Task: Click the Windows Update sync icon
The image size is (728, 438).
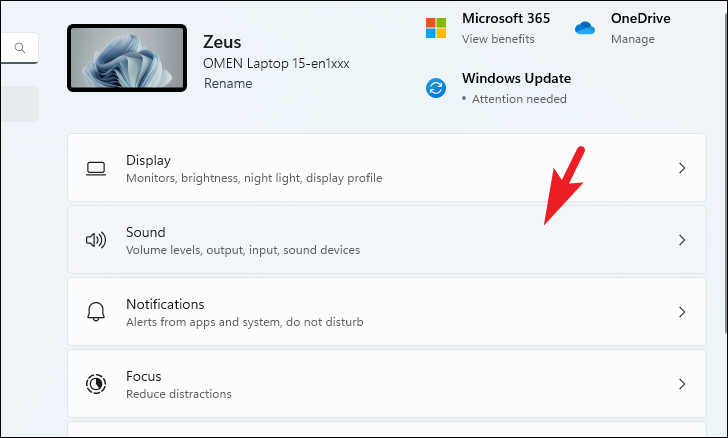Action: click(436, 88)
